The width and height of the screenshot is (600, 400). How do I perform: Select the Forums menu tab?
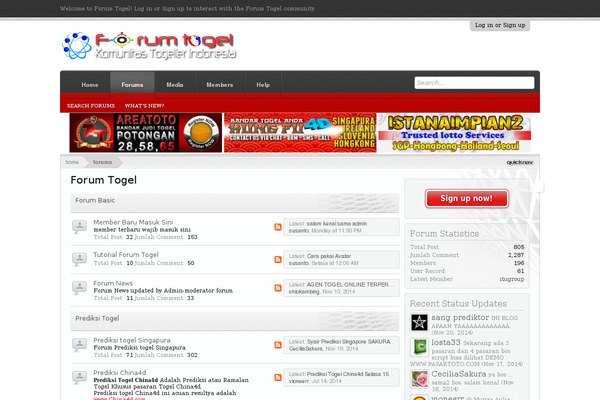point(132,85)
